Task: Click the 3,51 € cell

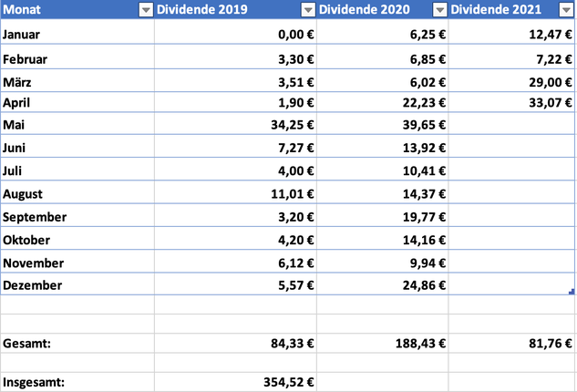Action: pyautogui.click(x=235, y=80)
